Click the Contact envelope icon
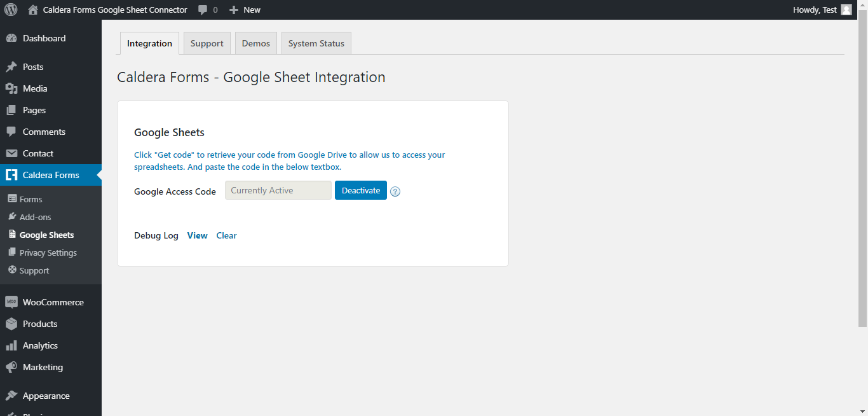This screenshot has width=868, height=416. coord(11,153)
